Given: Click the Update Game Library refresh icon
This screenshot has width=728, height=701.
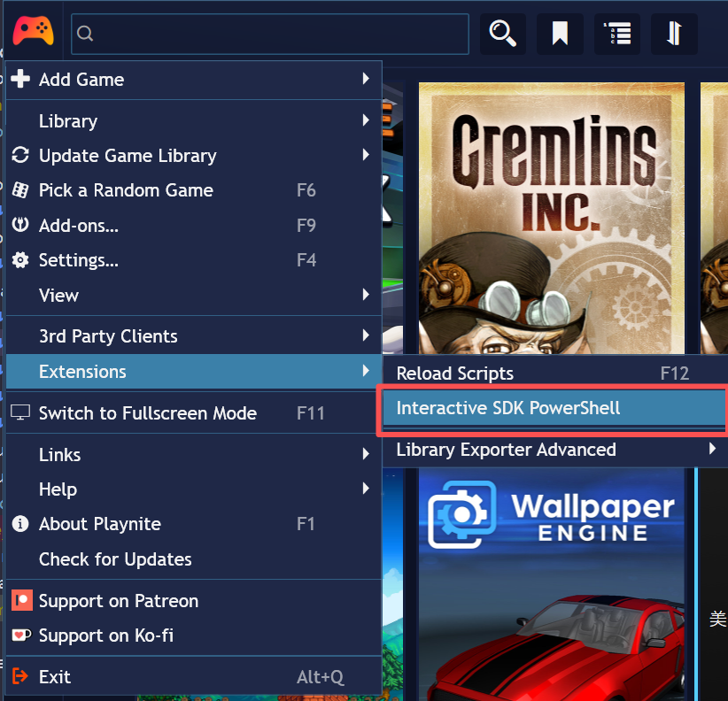Looking at the screenshot, I should tap(21, 156).
